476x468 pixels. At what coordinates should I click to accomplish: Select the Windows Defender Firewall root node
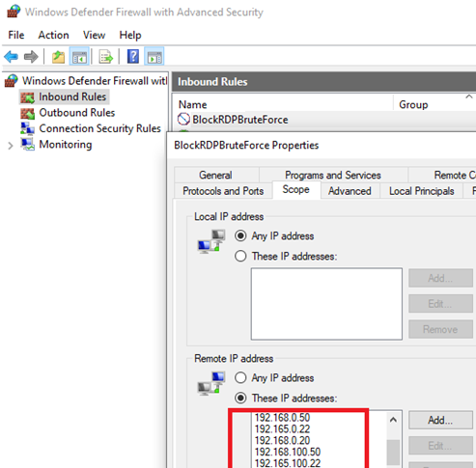(95, 81)
